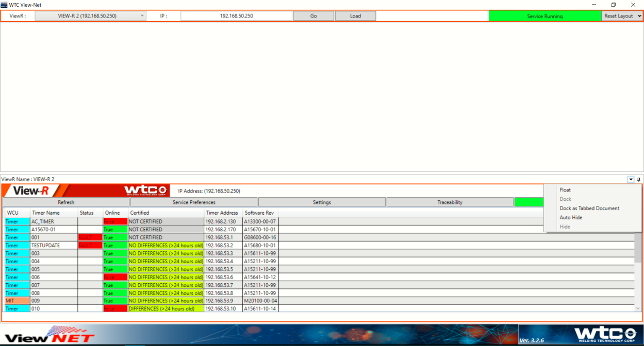
Task: Click the DIFFERENCES cell for timer 010
Action: [166, 309]
